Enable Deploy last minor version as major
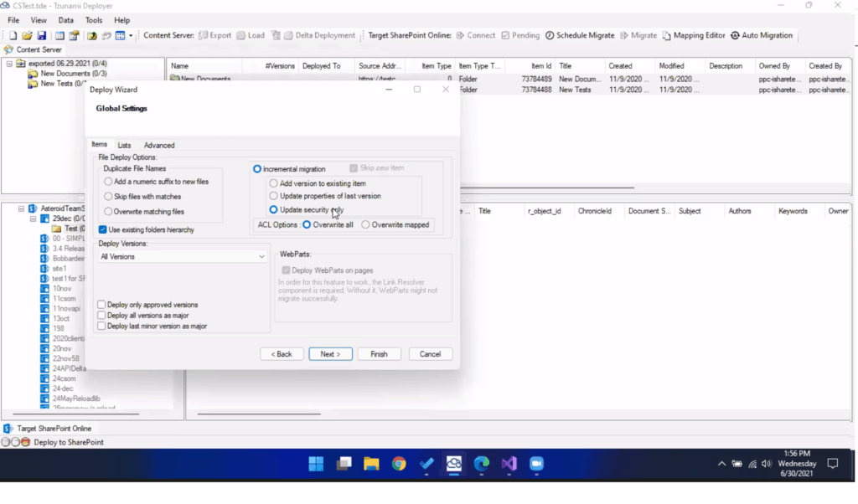858x504 pixels. click(x=101, y=326)
